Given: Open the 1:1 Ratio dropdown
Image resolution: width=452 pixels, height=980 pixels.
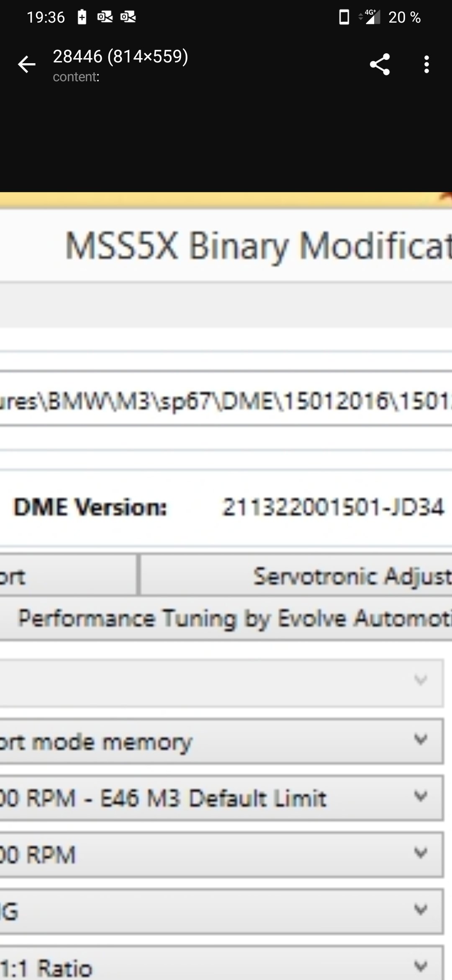Looking at the screenshot, I should [222, 963].
